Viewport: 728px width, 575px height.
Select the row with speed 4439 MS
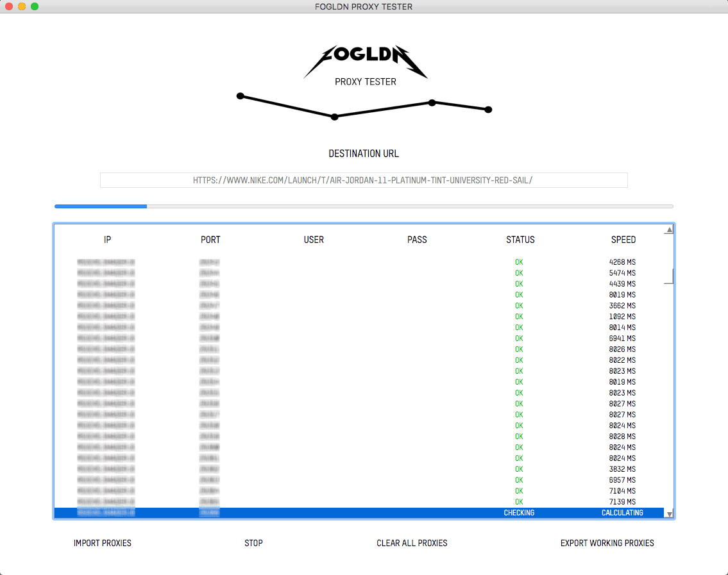click(359, 284)
